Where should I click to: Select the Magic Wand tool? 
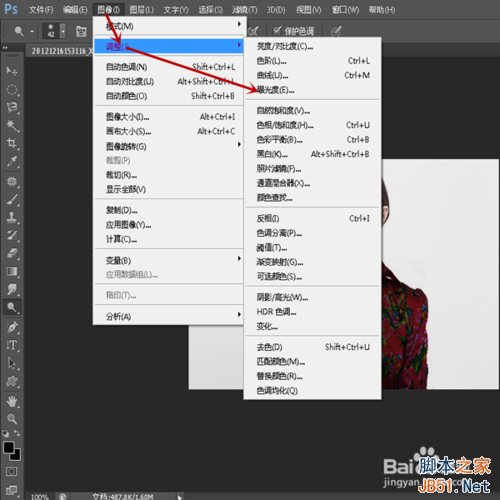pos(12,126)
